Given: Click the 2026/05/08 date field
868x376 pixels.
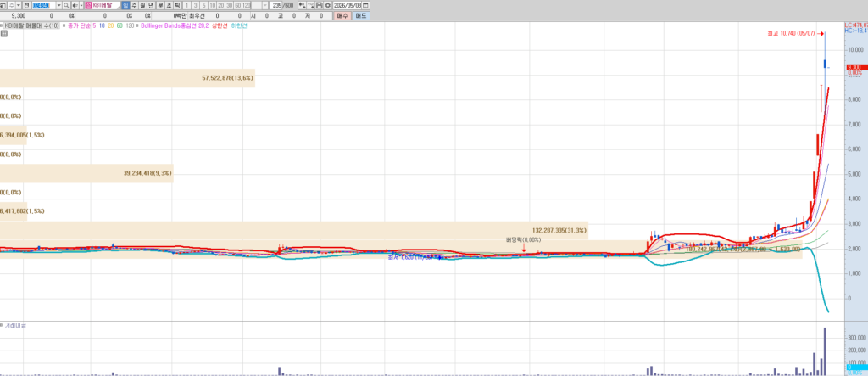Looking at the screenshot, I should 347,5.
